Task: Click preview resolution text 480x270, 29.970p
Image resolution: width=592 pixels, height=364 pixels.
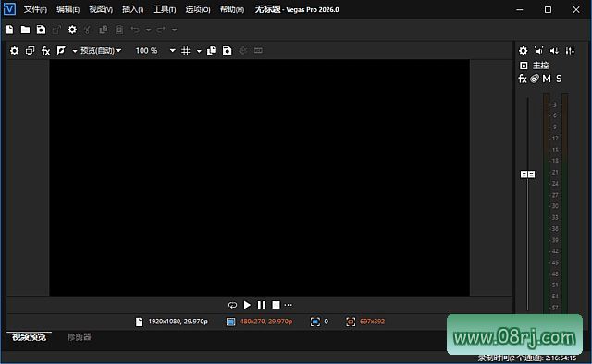Action: (266, 322)
